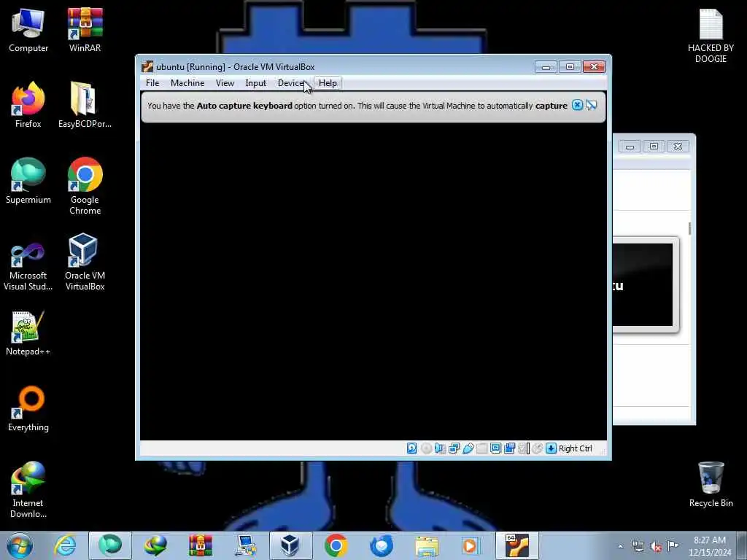Switch to Supermium in the taskbar
Image resolution: width=747 pixels, height=560 pixels.
coord(110,545)
